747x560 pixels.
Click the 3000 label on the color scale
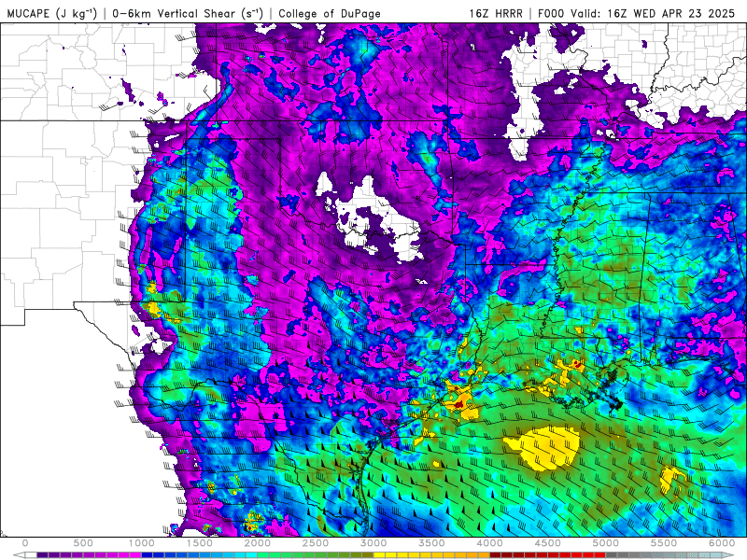coord(373,543)
